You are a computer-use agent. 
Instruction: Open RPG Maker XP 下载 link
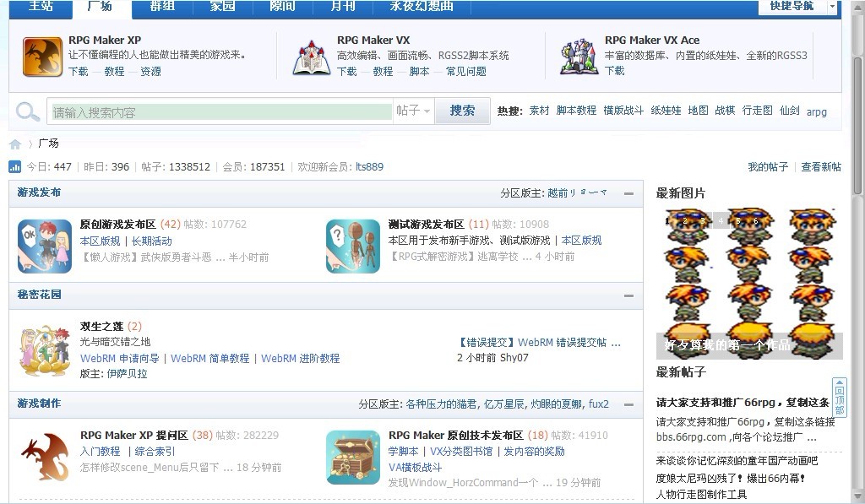point(79,71)
